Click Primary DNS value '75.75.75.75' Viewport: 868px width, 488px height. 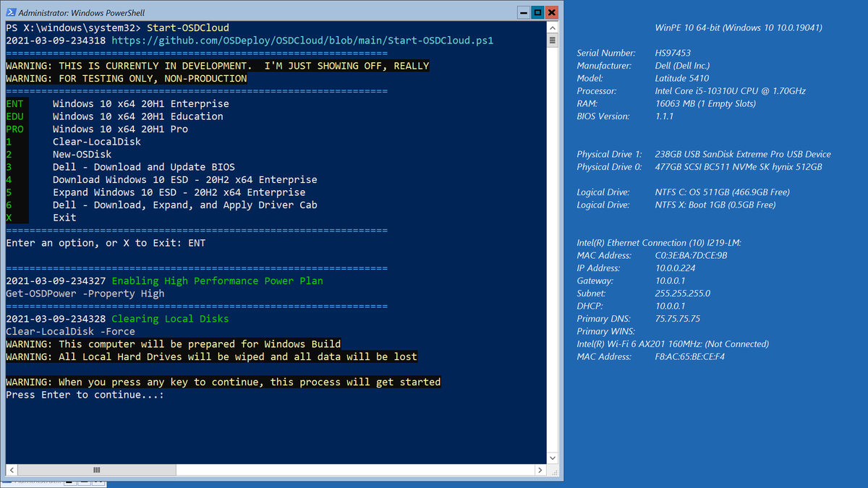678,319
